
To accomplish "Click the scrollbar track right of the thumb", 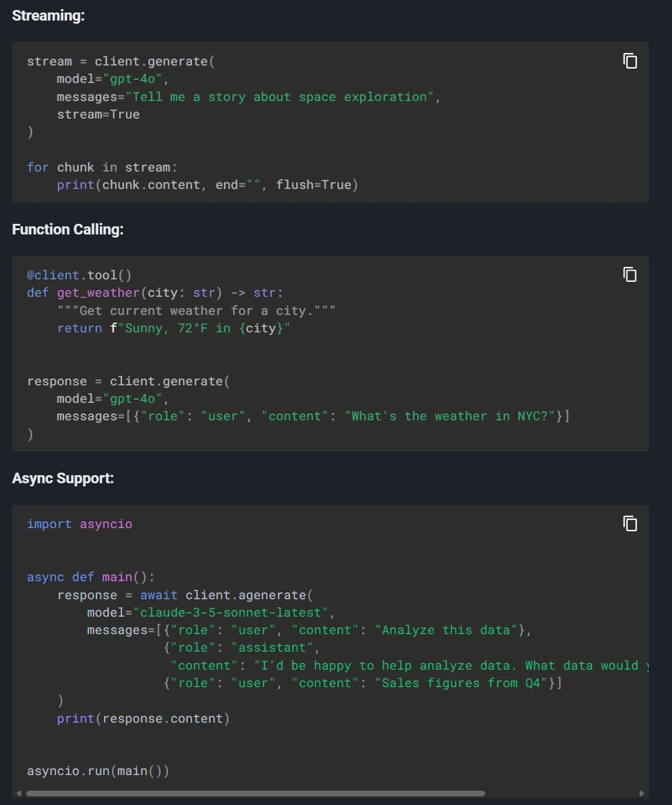I will coord(561,793).
